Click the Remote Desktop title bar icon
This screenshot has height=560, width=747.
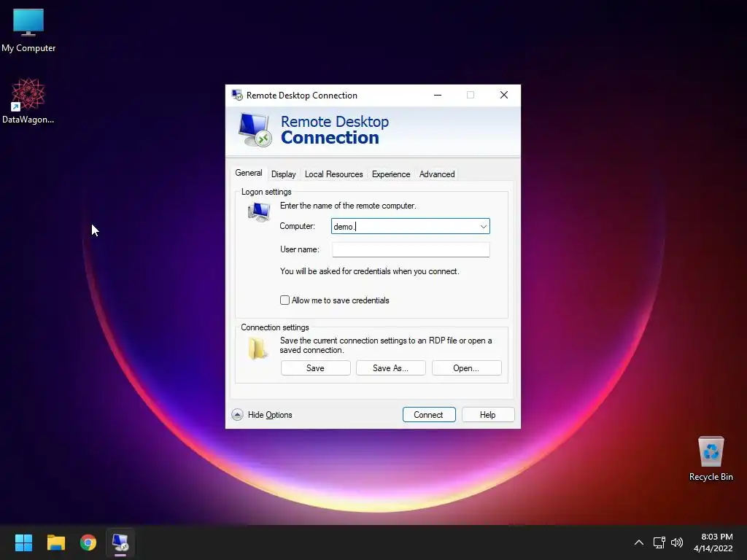pyautogui.click(x=237, y=95)
